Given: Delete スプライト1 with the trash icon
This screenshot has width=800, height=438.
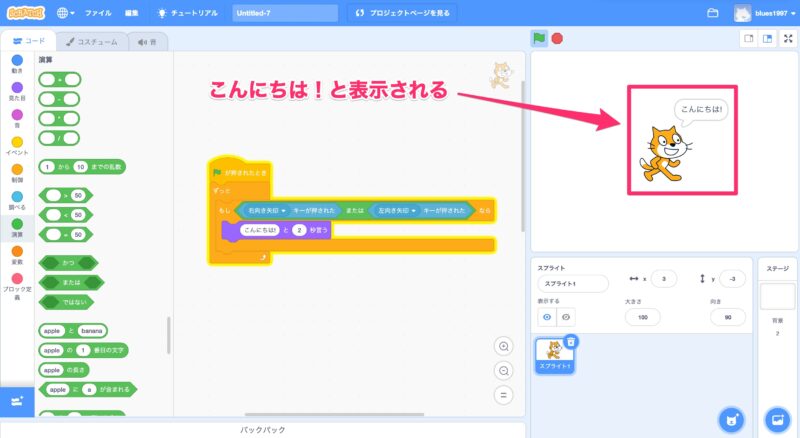Looking at the screenshot, I should [x=570, y=341].
